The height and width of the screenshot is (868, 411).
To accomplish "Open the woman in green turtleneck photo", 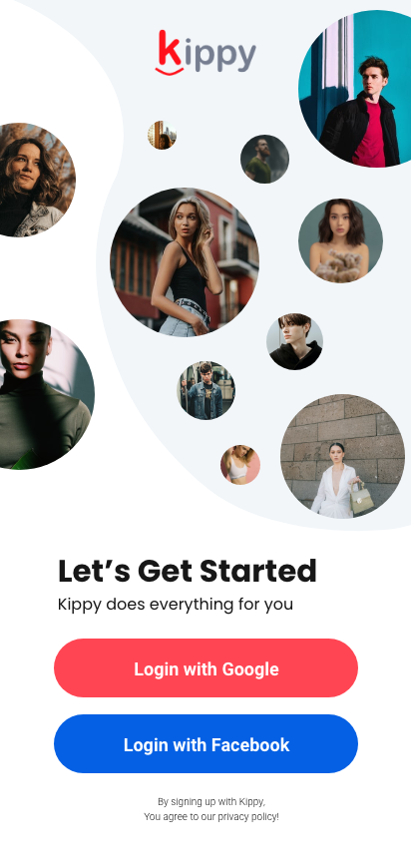I will click(x=44, y=394).
